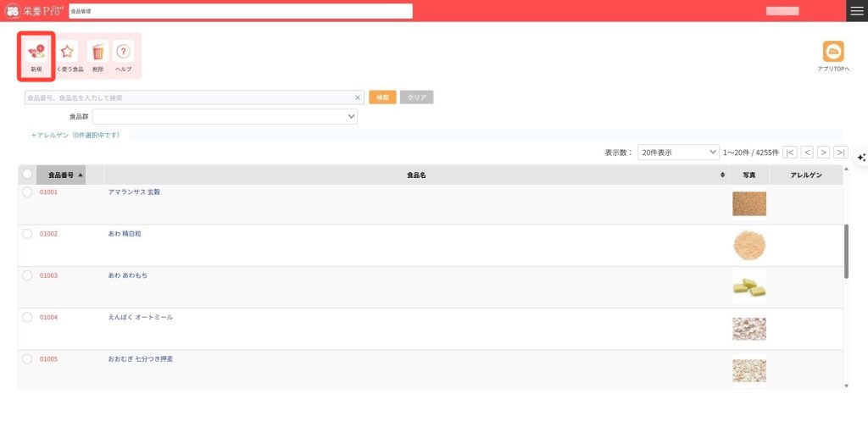Clear search text with the X icon
868x433 pixels.
pyautogui.click(x=358, y=97)
